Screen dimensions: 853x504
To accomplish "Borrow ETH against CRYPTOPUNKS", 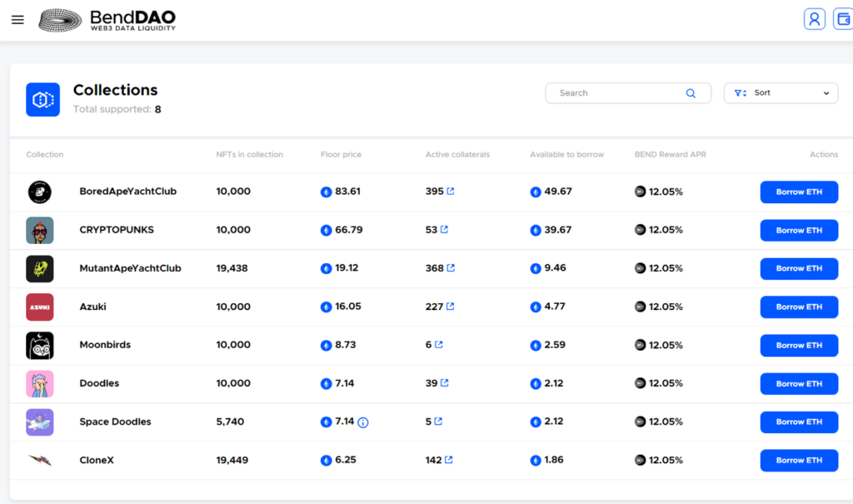I will [x=799, y=230].
